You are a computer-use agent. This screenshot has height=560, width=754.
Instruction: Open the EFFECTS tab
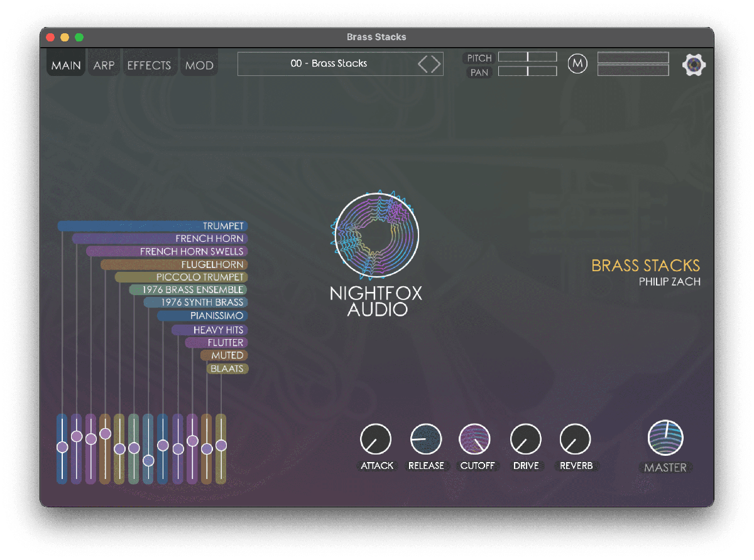[x=149, y=65]
